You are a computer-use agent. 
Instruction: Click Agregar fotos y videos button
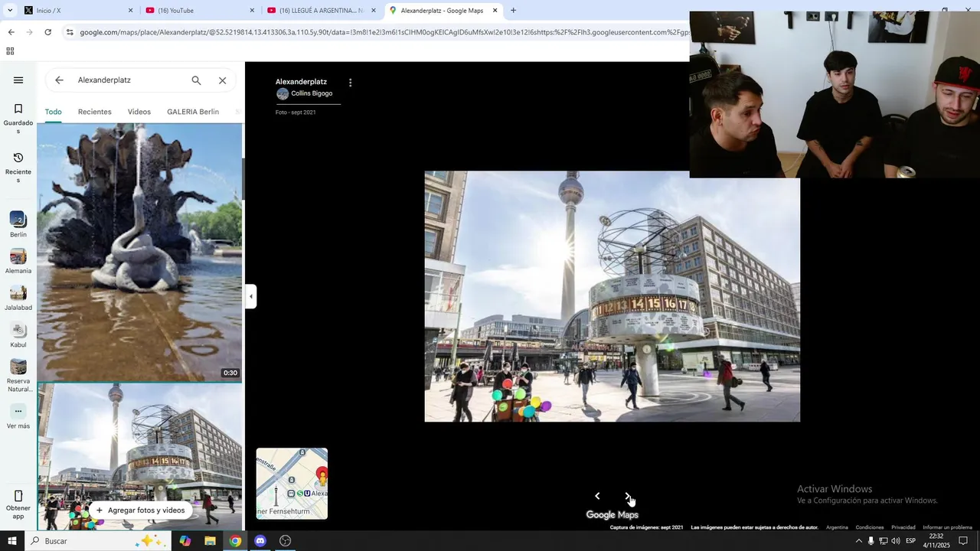click(x=141, y=510)
